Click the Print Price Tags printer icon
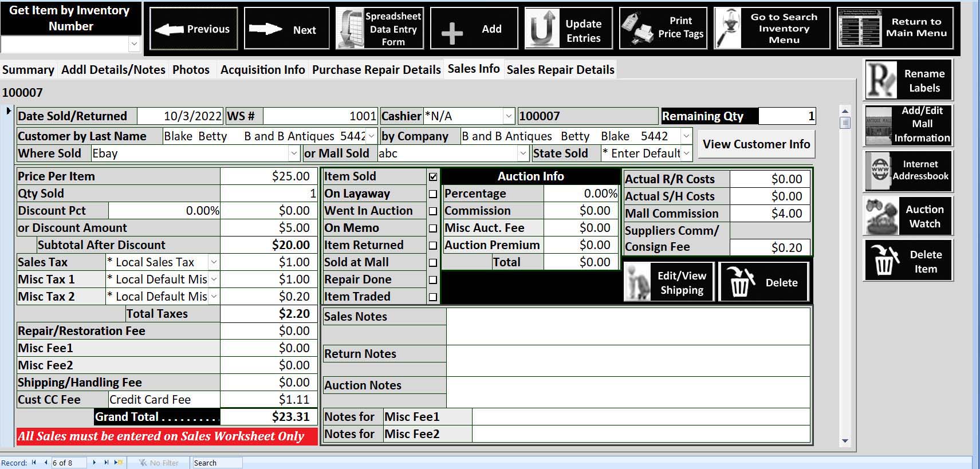 tap(637, 28)
